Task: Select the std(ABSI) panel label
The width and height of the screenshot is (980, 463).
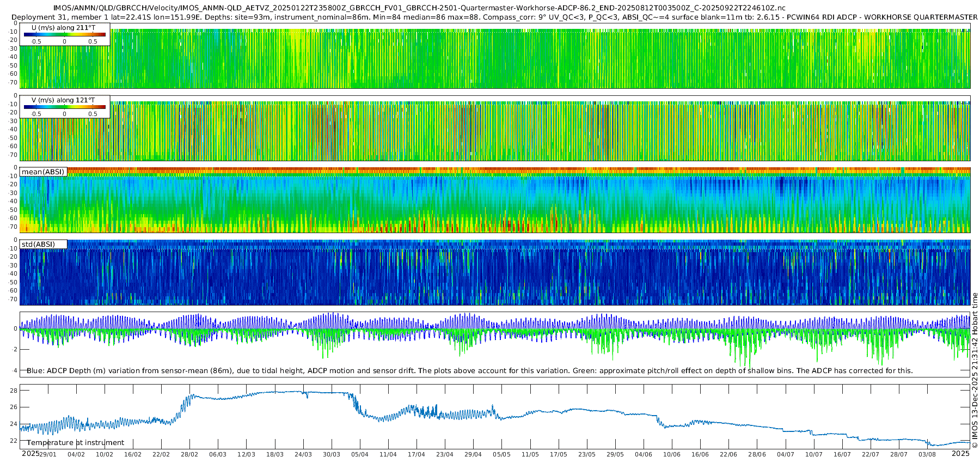Action: (x=38, y=244)
